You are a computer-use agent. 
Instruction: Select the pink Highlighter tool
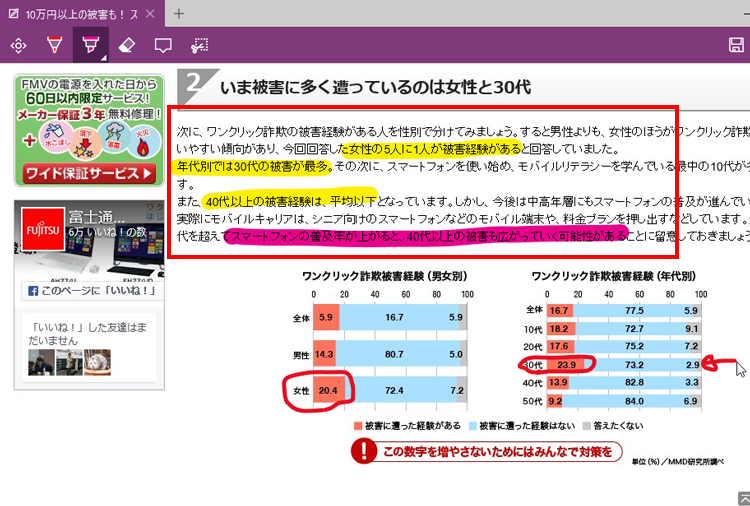pos(90,45)
